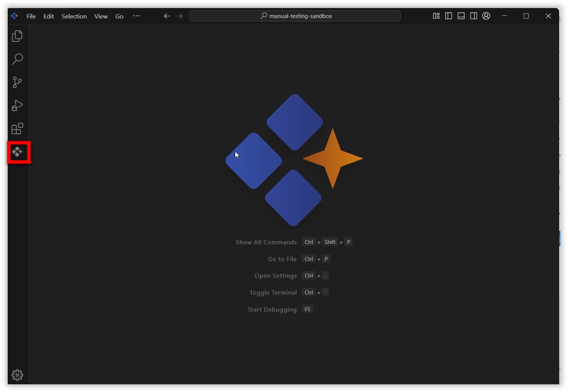
Task: Go forward with the right arrow
Action: tap(179, 16)
